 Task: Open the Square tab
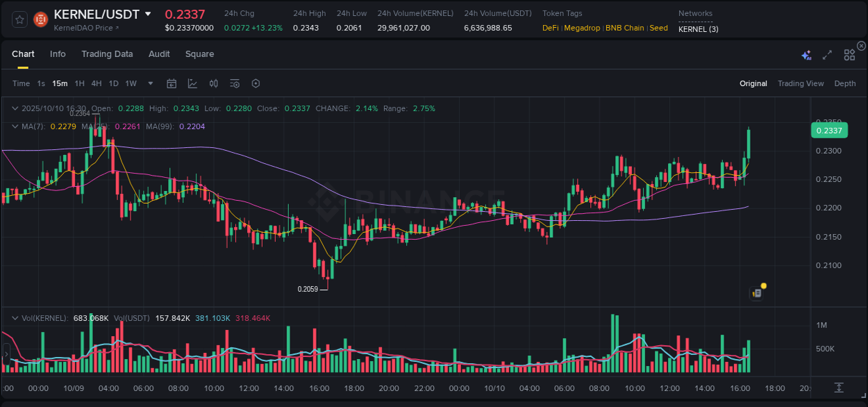pyautogui.click(x=199, y=53)
